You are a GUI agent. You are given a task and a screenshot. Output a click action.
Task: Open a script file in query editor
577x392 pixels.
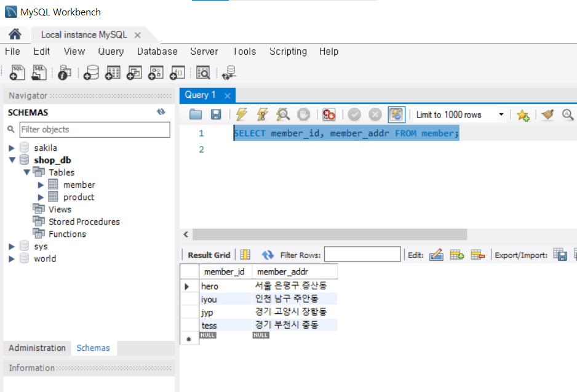(x=196, y=114)
